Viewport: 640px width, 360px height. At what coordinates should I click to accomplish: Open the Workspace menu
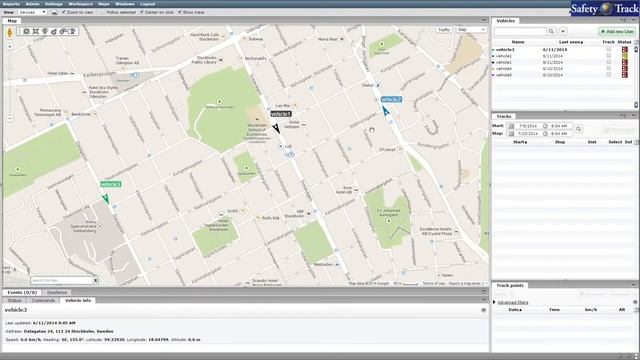pyautogui.click(x=80, y=4)
